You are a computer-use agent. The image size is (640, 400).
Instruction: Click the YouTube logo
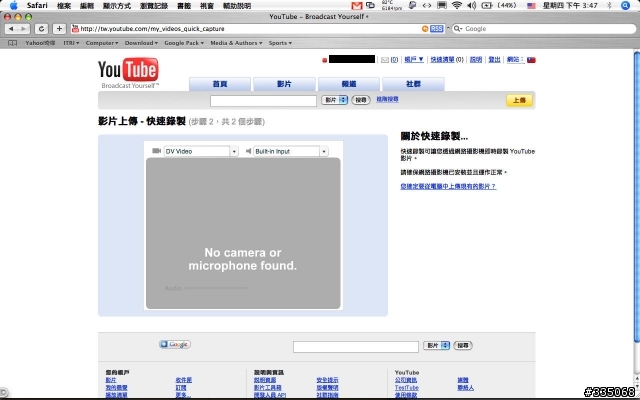click(x=128, y=73)
